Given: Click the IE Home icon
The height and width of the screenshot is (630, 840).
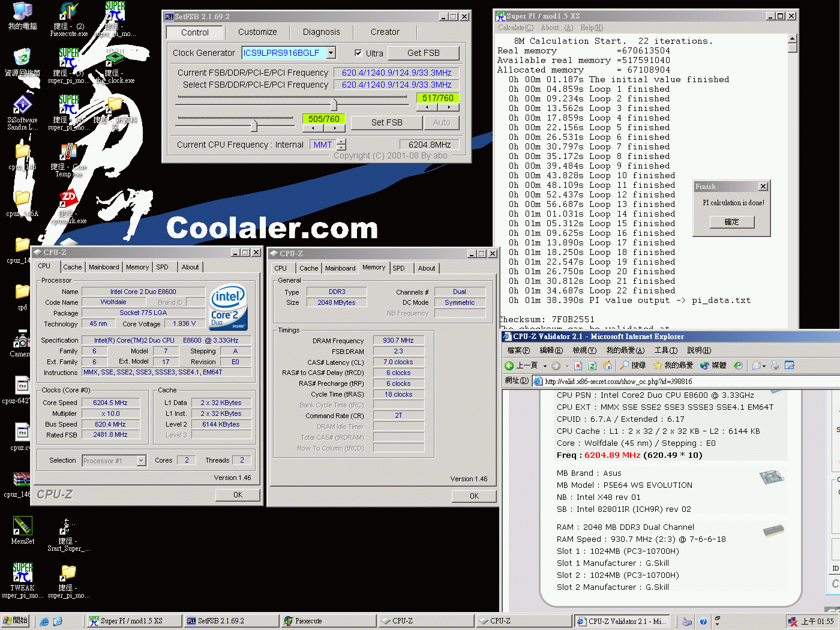Looking at the screenshot, I should point(607,365).
